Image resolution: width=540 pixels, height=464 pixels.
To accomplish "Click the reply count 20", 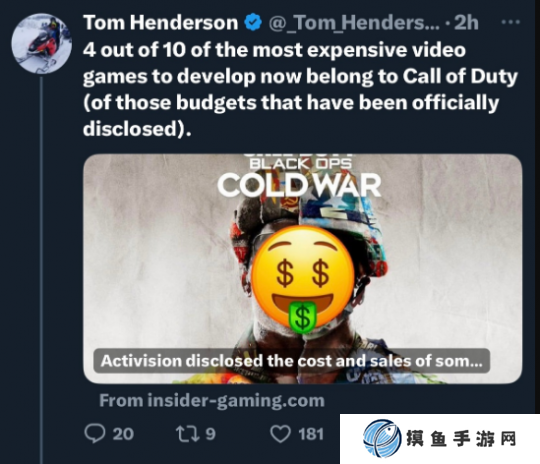I will (123, 434).
